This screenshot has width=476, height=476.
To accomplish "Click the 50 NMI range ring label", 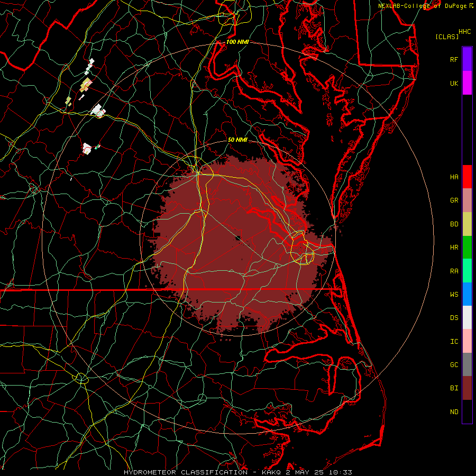I will click(x=237, y=140).
